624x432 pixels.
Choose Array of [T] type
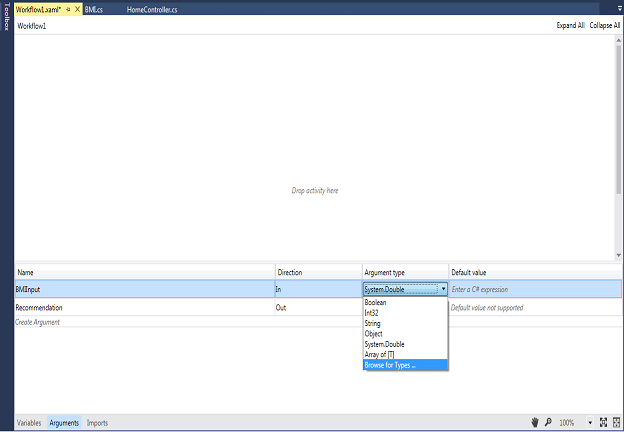pos(405,354)
